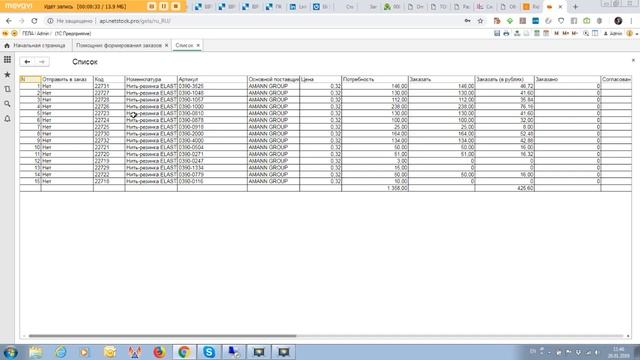Click the Артикул column header

(x=212, y=79)
